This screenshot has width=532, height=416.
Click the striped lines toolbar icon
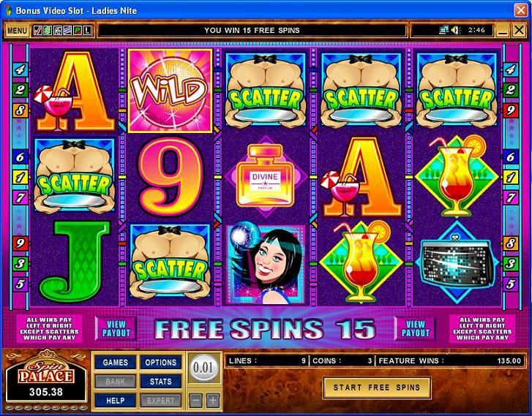point(67,31)
